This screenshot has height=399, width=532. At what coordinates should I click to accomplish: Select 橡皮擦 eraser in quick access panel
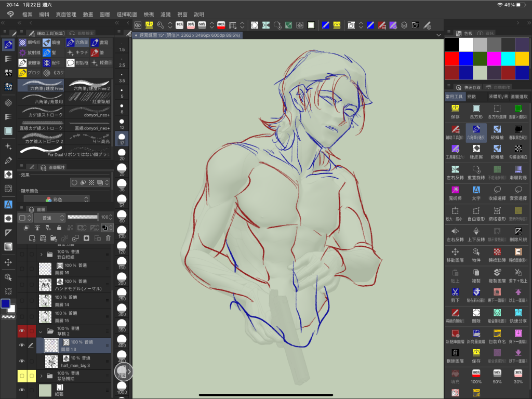(476, 152)
